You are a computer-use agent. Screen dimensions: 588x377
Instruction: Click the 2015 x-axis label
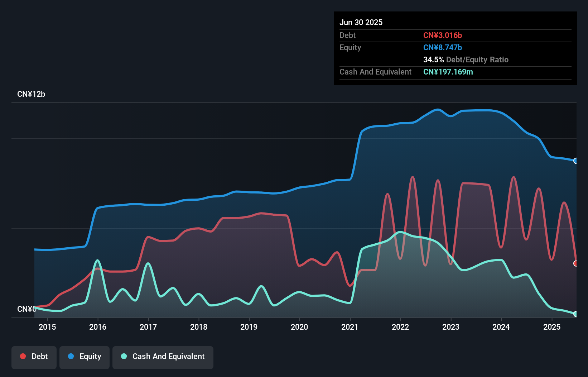pos(47,327)
